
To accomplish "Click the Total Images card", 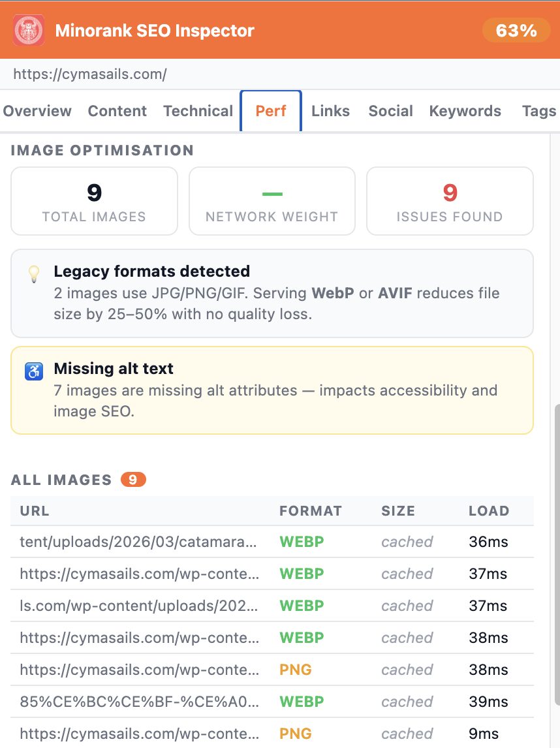I will pos(95,201).
